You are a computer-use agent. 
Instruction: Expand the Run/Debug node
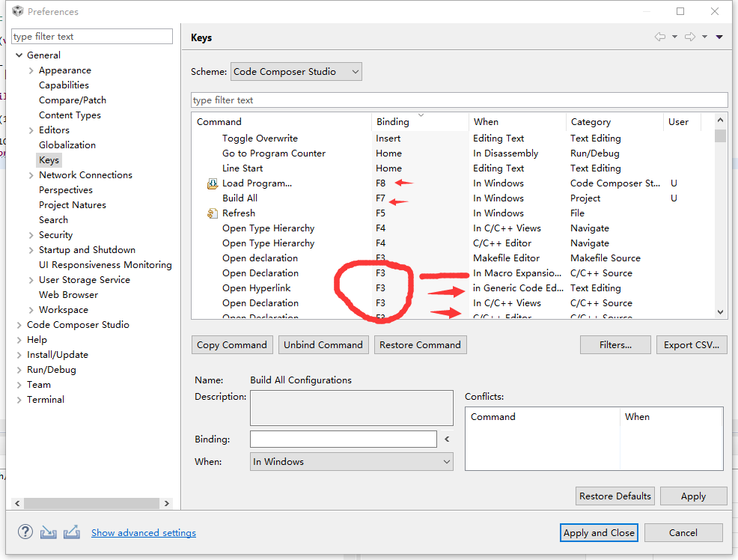19,370
